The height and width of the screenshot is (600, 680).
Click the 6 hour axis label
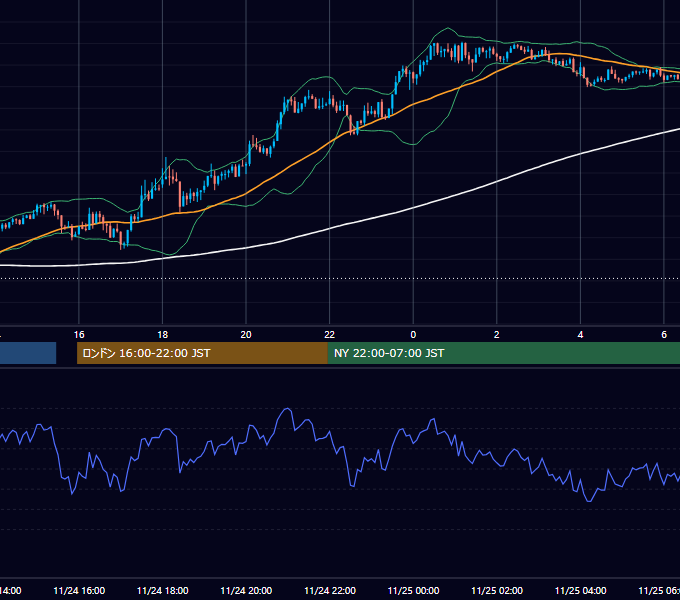(664, 335)
